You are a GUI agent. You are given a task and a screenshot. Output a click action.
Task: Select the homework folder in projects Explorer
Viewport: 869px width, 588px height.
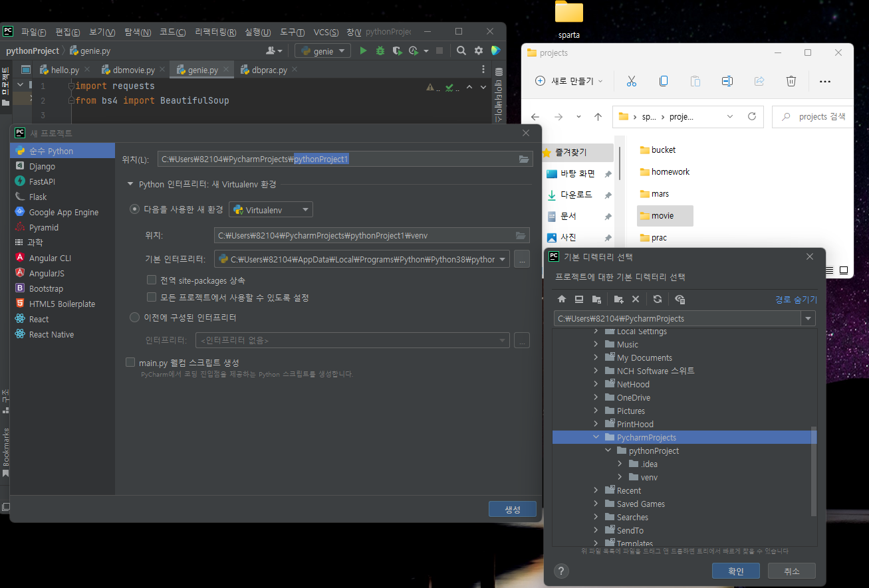point(664,171)
